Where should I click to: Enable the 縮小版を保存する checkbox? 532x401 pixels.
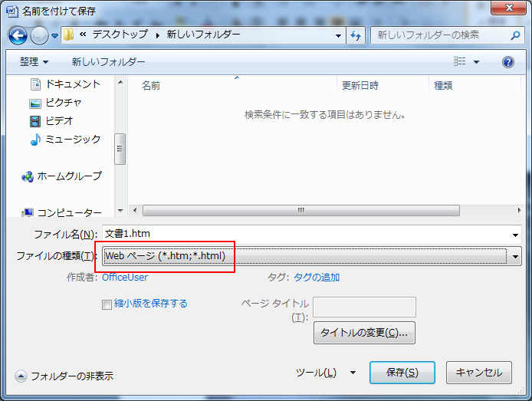pos(107,304)
